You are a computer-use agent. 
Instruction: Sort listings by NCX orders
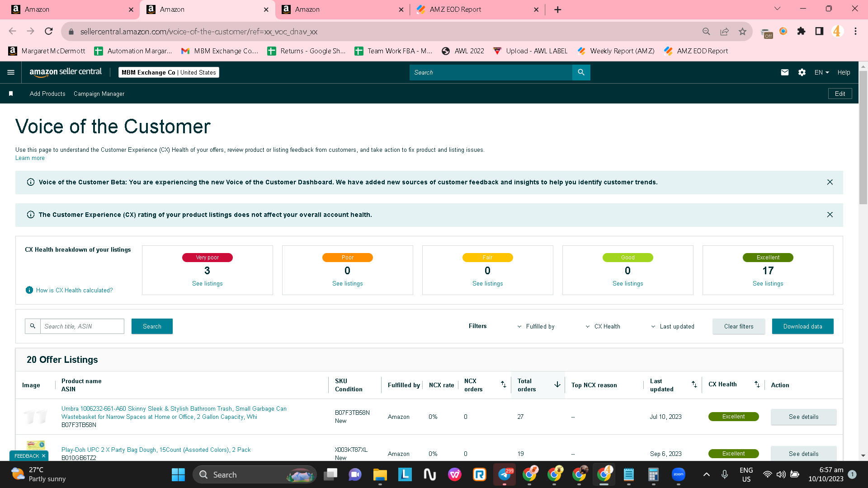[503, 385]
